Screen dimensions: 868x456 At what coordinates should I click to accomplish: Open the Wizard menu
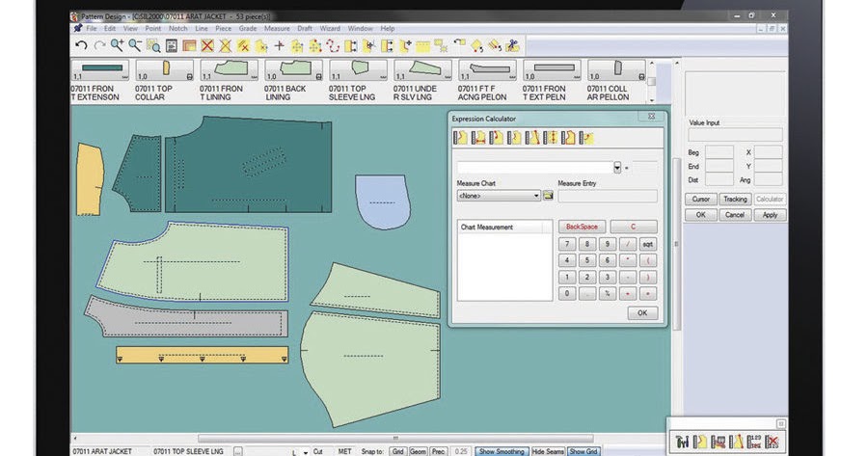330,29
